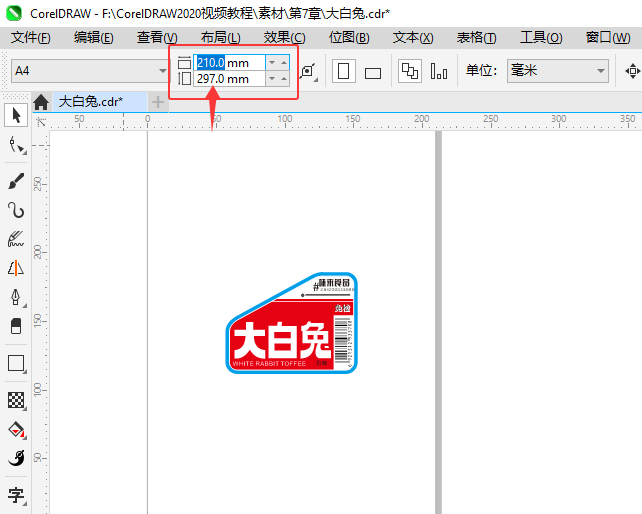Open the units 毫米 dropdown

(600, 71)
